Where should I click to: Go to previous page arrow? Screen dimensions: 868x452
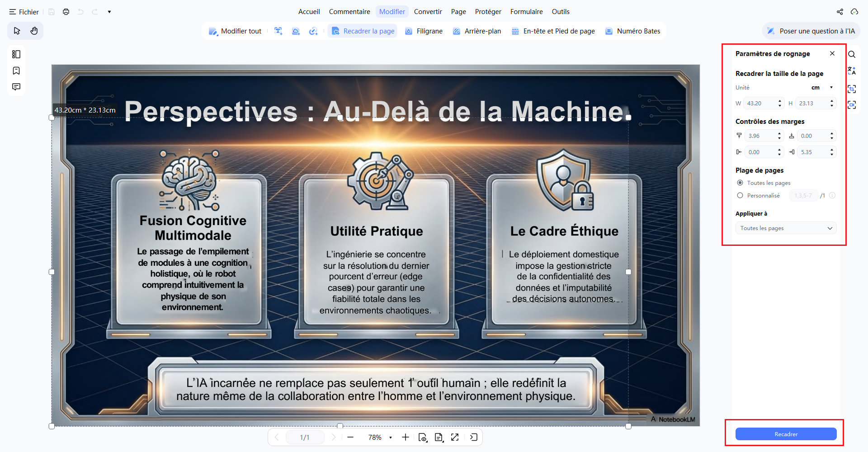277,437
